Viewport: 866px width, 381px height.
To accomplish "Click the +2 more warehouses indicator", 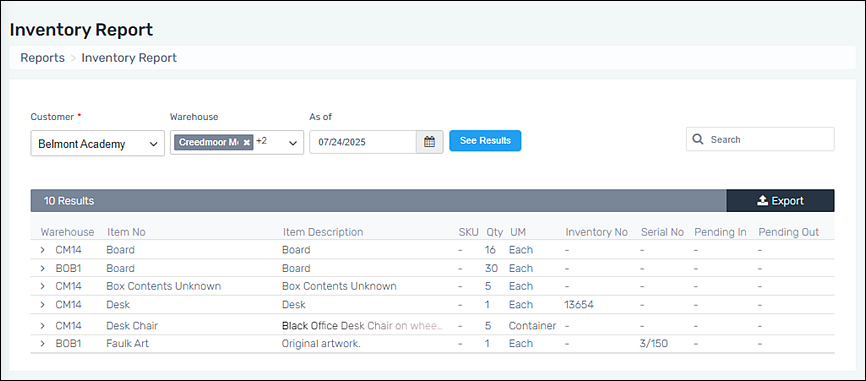I will [261, 141].
